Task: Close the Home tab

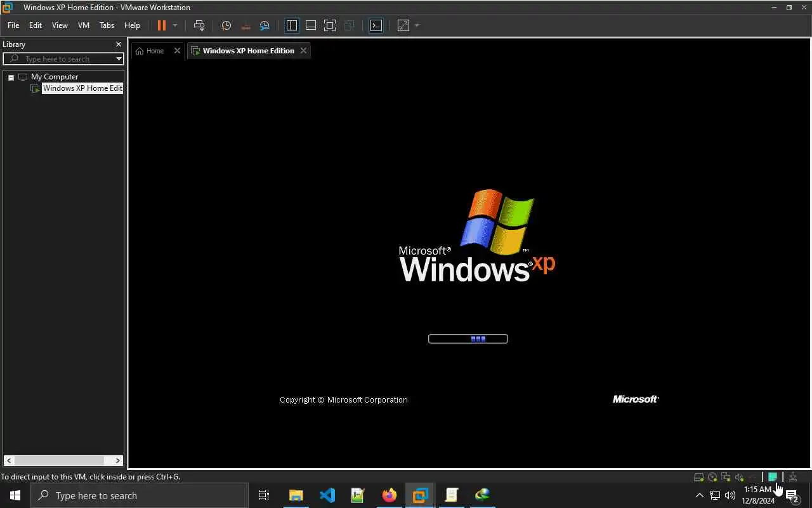Action: [x=177, y=51]
